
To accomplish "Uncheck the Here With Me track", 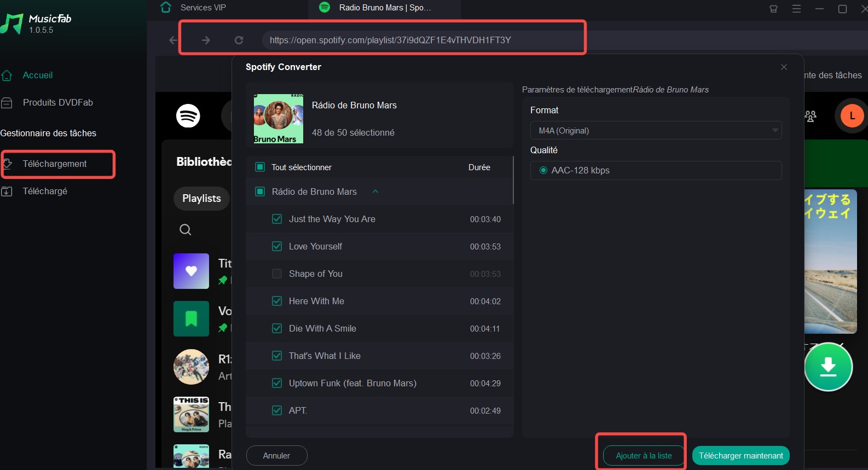I will tap(277, 301).
